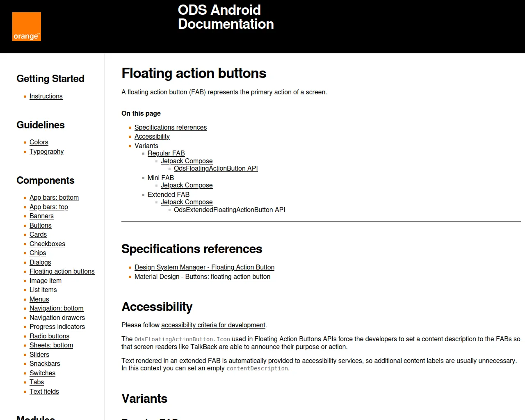This screenshot has height=420, width=525.
Task: Open the Text fields component page
Action: 44,392
